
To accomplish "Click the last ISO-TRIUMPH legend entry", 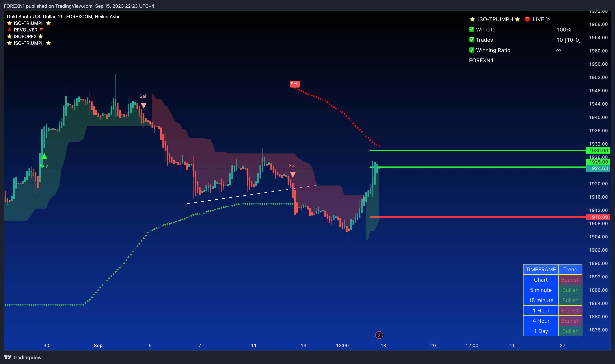I will click(x=29, y=43).
